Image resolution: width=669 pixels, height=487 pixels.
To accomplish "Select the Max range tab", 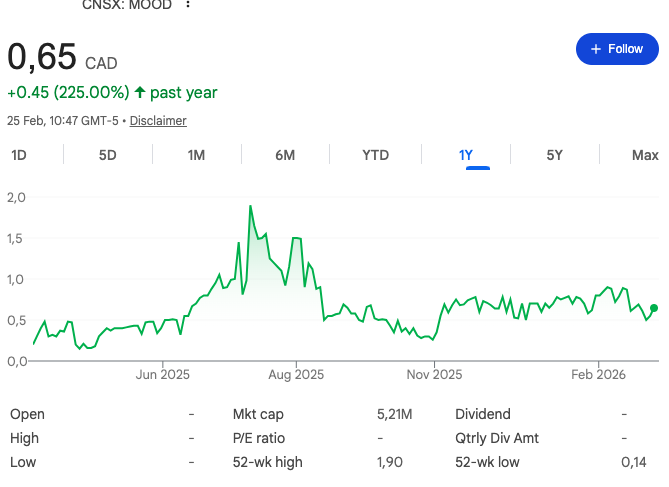I will coord(645,155).
